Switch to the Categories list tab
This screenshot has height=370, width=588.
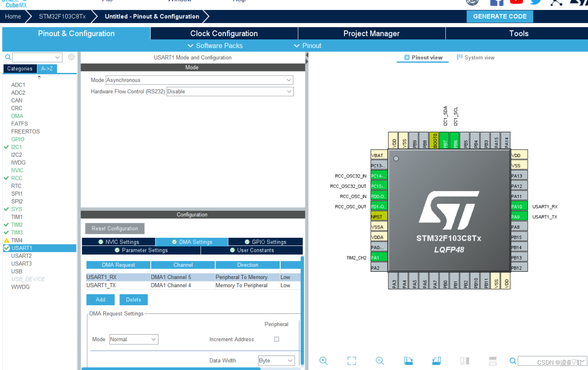click(x=20, y=69)
